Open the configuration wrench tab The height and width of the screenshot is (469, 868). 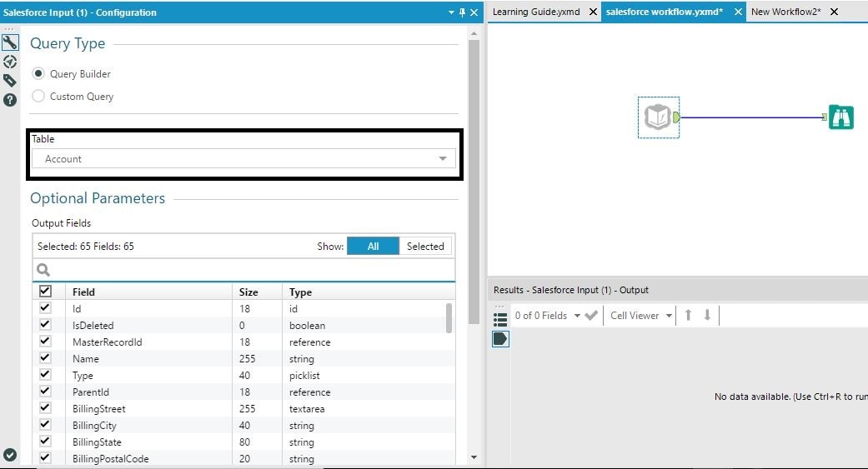coord(10,42)
